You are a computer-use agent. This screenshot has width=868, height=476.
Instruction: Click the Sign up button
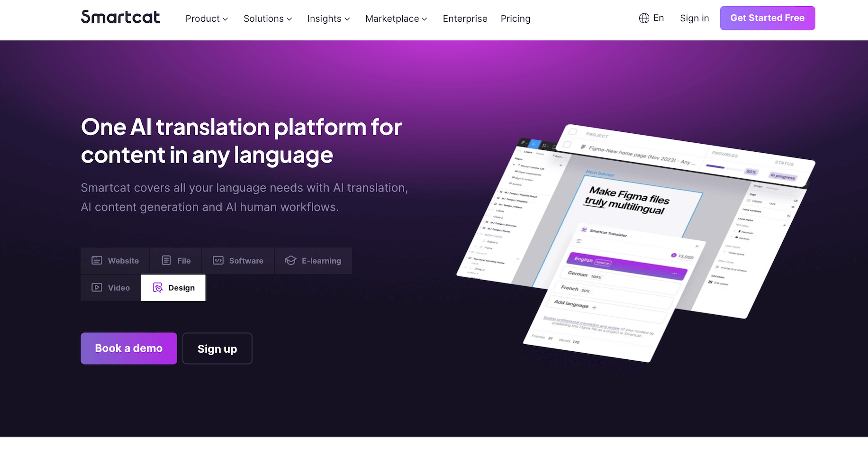(217, 348)
